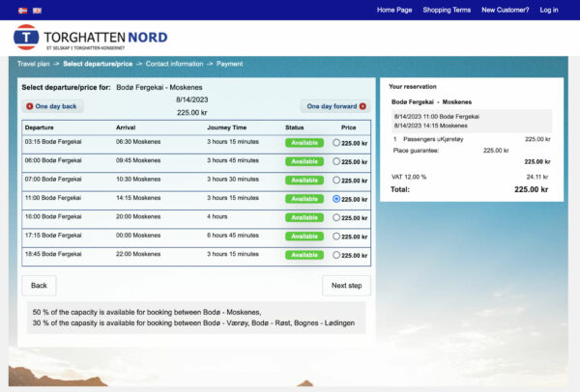Click 'Place guarantee:' line in reservation

tap(416, 151)
